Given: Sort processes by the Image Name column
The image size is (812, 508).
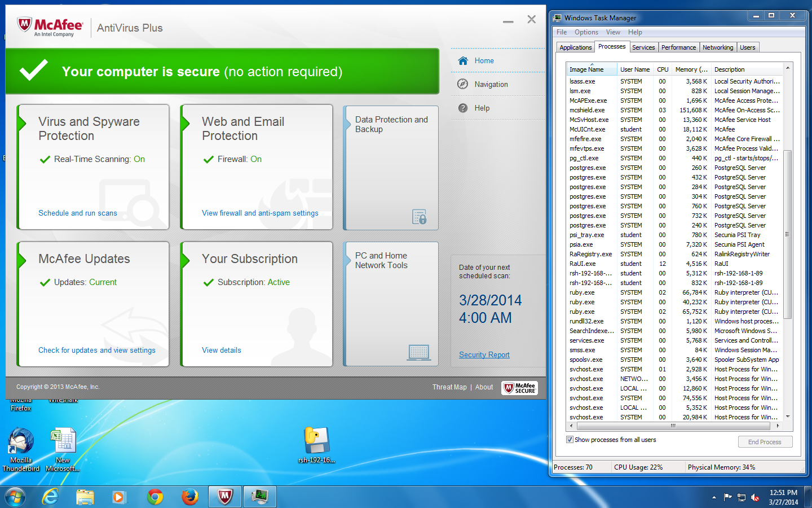Looking at the screenshot, I should [592, 69].
